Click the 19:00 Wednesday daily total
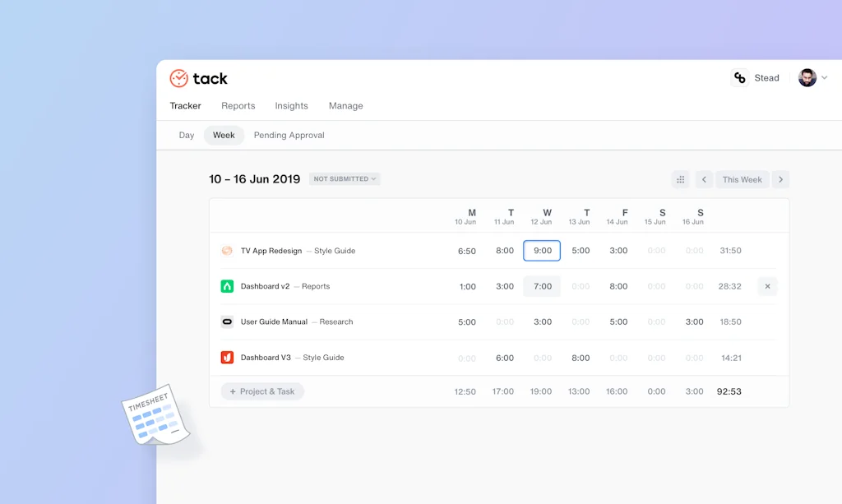 pos(541,392)
